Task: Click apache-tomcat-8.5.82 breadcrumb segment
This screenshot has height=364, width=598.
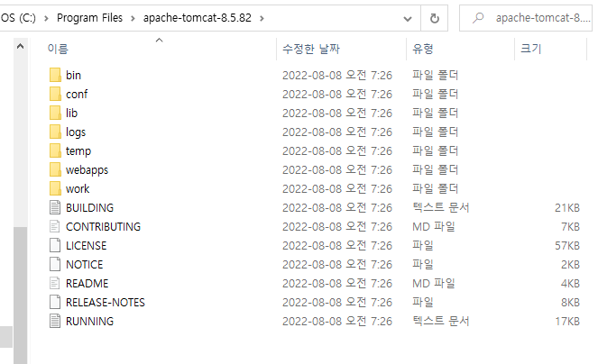Action: point(198,18)
